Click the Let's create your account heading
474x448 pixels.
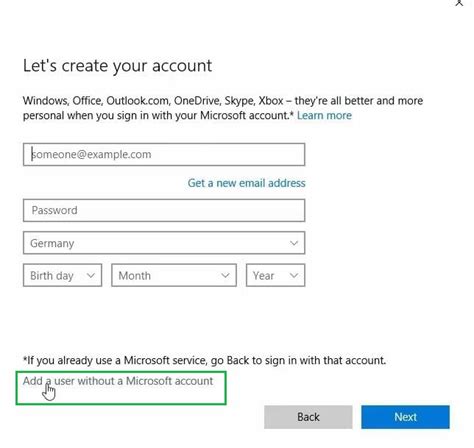pos(117,66)
